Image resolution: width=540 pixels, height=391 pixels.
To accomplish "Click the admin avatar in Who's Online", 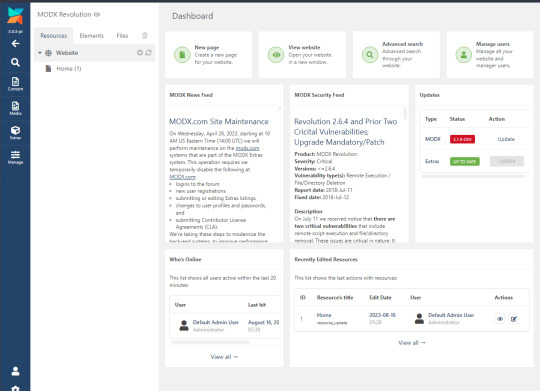I will [x=184, y=325].
